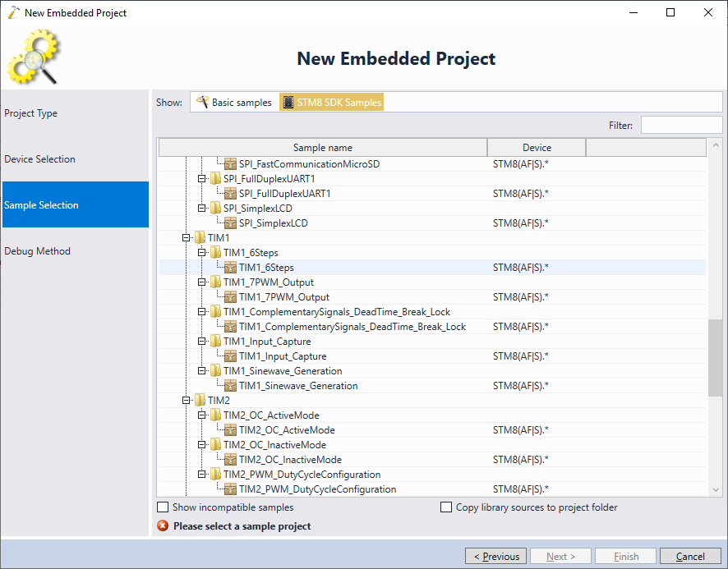Click the TIM1 folder icon
This screenshot has height=569, width=728.
200,237
